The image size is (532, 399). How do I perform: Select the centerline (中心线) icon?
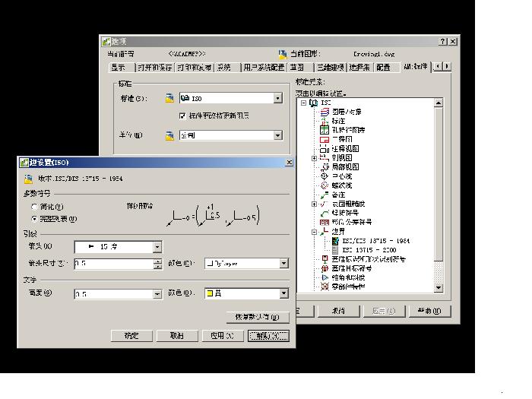click(325, 176)
